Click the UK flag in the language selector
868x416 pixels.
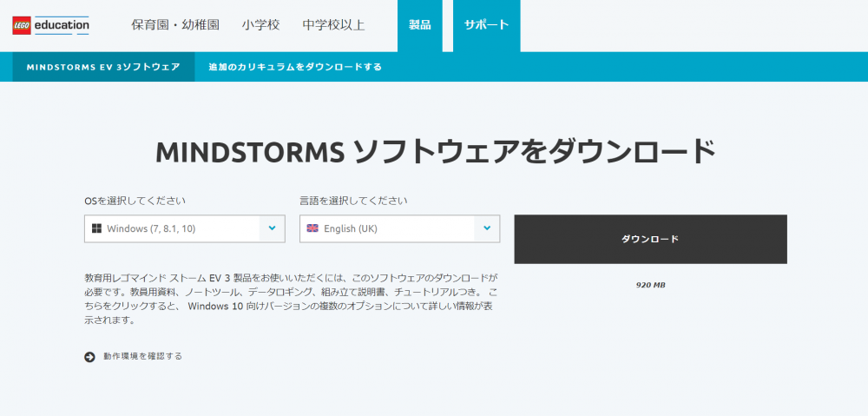[312, 229]
